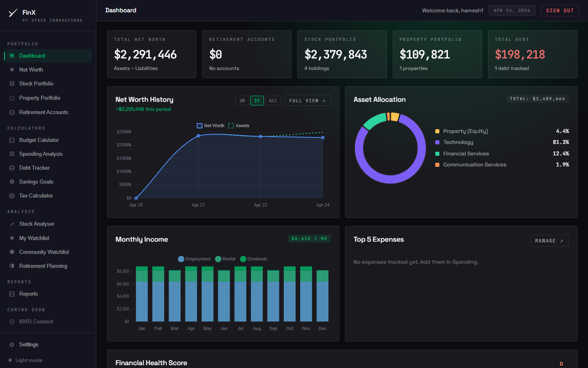Click the Property Portfolio sidebar icon
Viewport: 588px width, 368px height.
(12, 98)
